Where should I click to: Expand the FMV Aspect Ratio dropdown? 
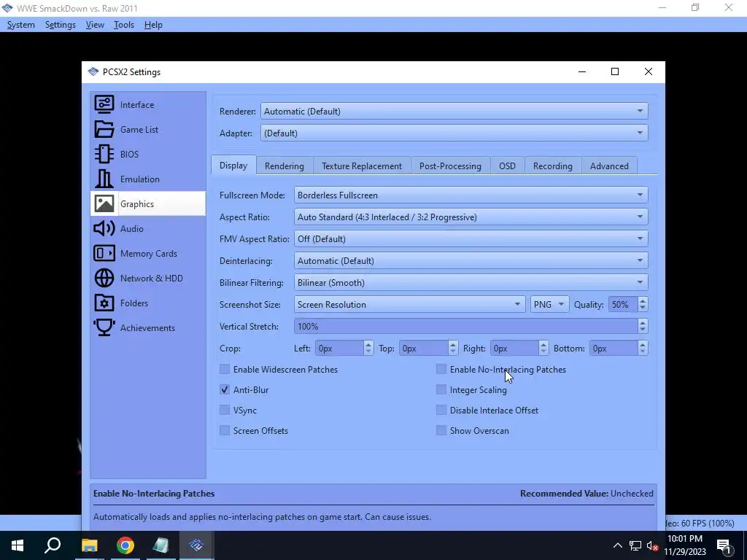471,238
